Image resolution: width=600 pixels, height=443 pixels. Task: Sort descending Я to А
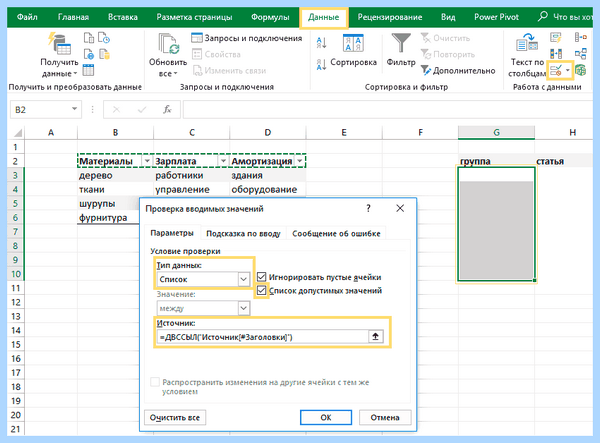click(321, 64)
